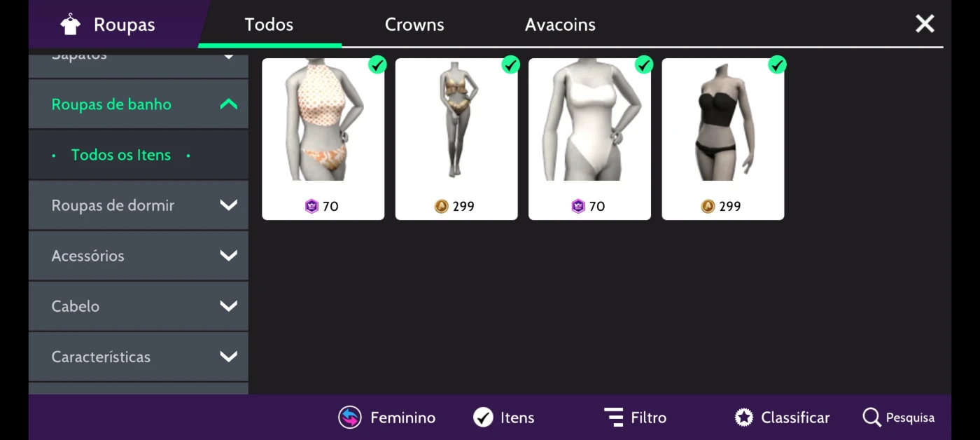Expand the Cabelo category

[x=139, y=306]
